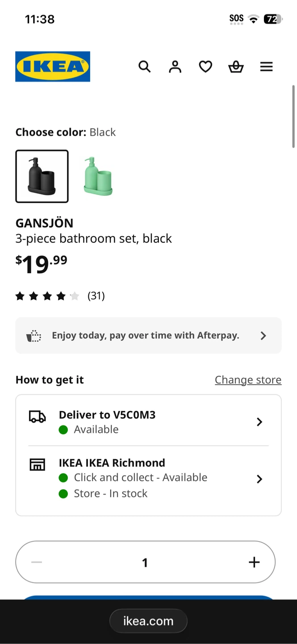Viewport: 297px width, 644px height.
Task: Open the favorites heart icon
Action: click(x=205, y=66)
